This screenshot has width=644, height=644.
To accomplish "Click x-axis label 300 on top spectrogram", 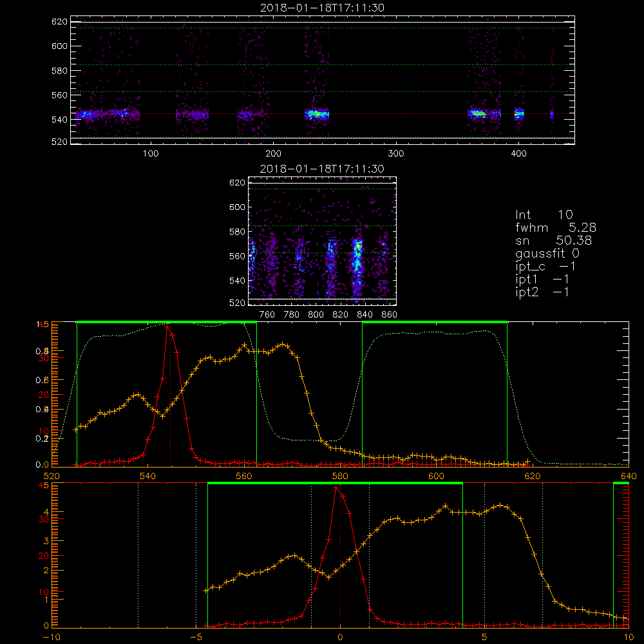I will [396, 154].
